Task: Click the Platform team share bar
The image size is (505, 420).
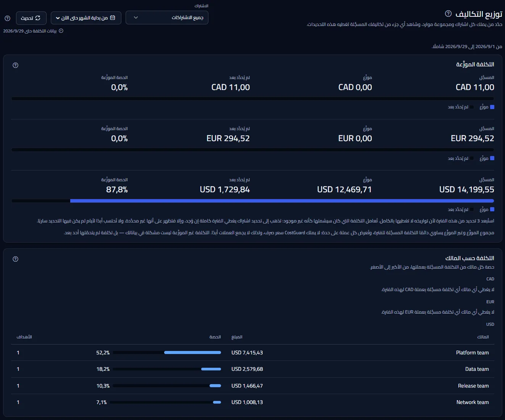Action: [x=167, y=352]
